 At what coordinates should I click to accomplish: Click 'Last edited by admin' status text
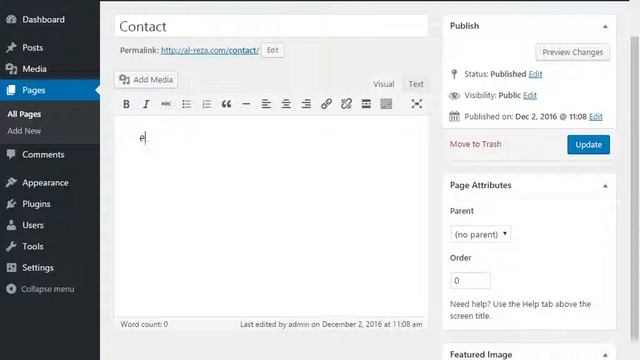tap(331, 324)
